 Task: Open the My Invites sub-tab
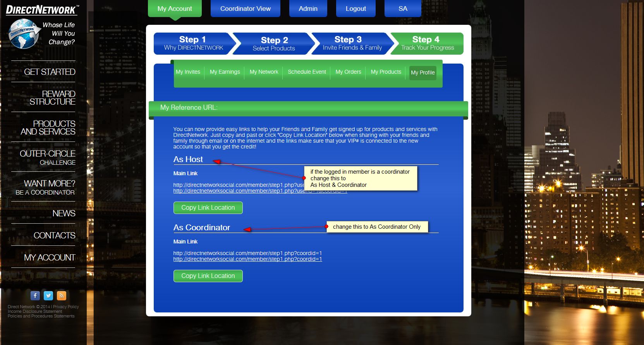[188, 72]
